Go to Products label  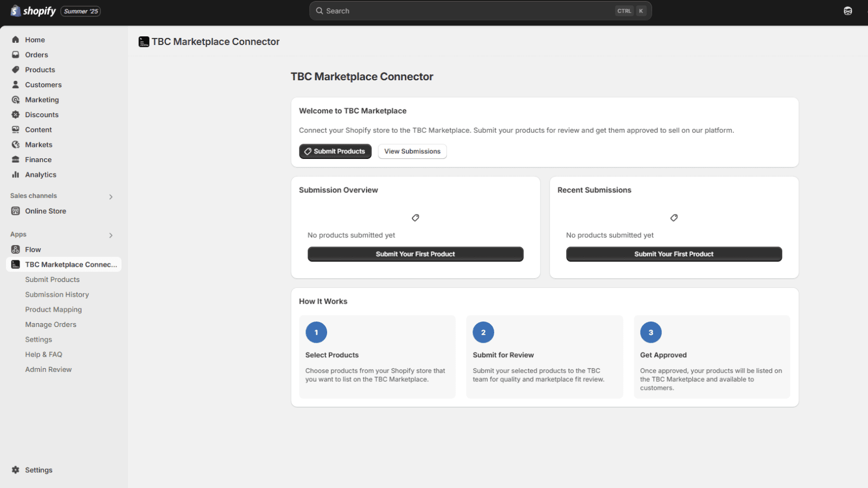pos(40,70)
